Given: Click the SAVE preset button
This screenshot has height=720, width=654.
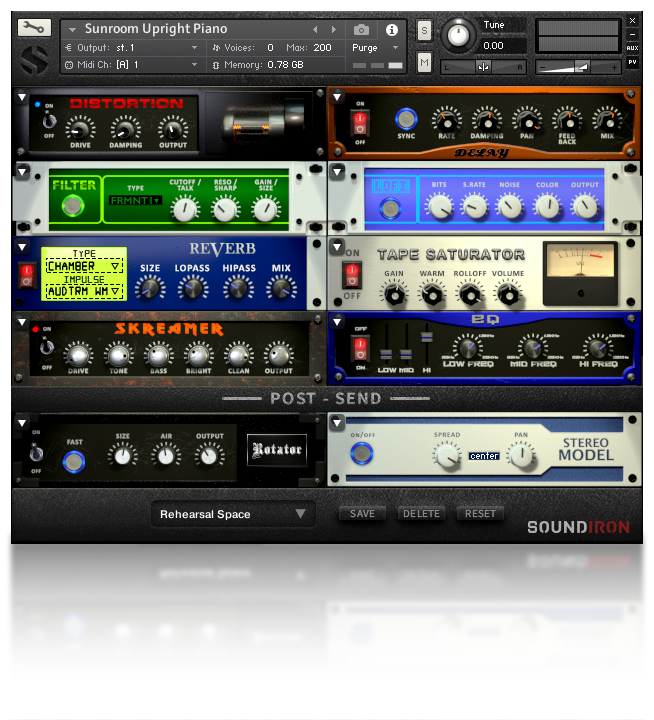Looking at the screenshot, I should (x=362, y=514).
